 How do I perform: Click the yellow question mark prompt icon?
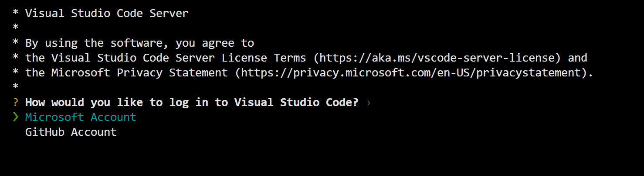16,103
